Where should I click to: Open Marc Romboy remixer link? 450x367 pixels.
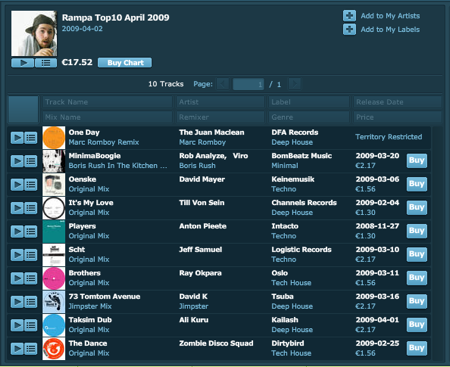point(202,142)
